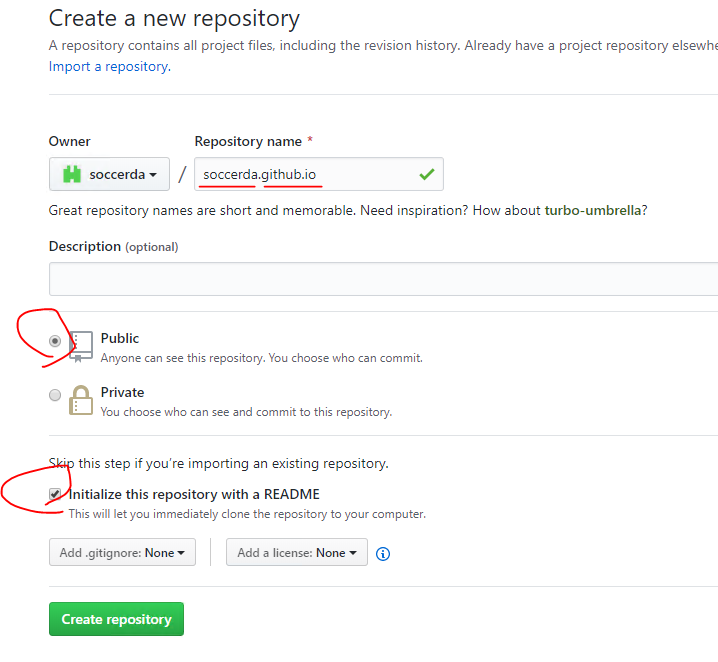
Task: Click the license info icon
Action: point(383,554)
